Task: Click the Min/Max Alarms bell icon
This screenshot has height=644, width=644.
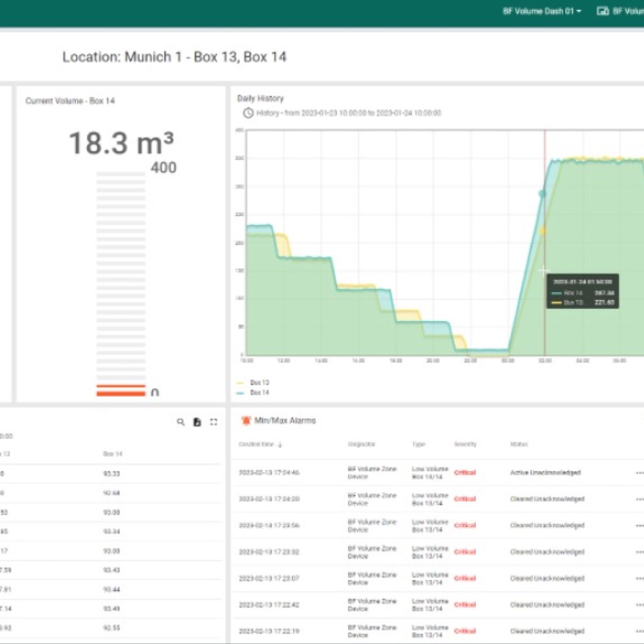Action: coord(246,420)
